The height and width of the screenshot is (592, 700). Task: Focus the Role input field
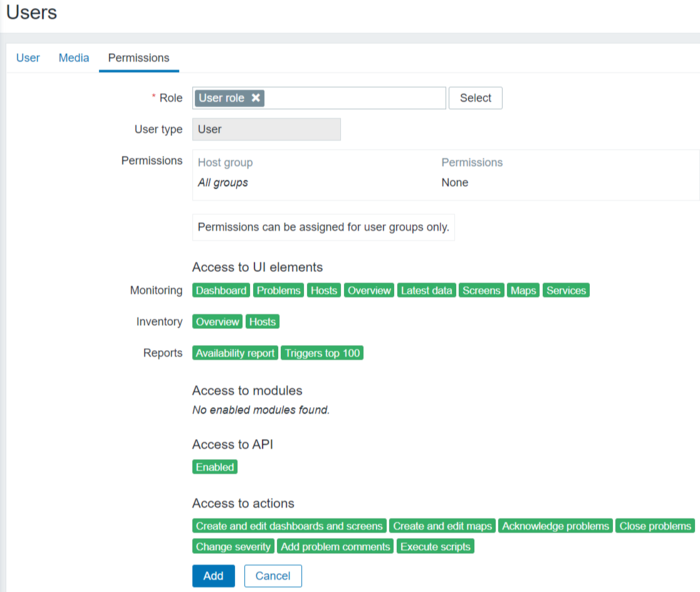[355, 98]
